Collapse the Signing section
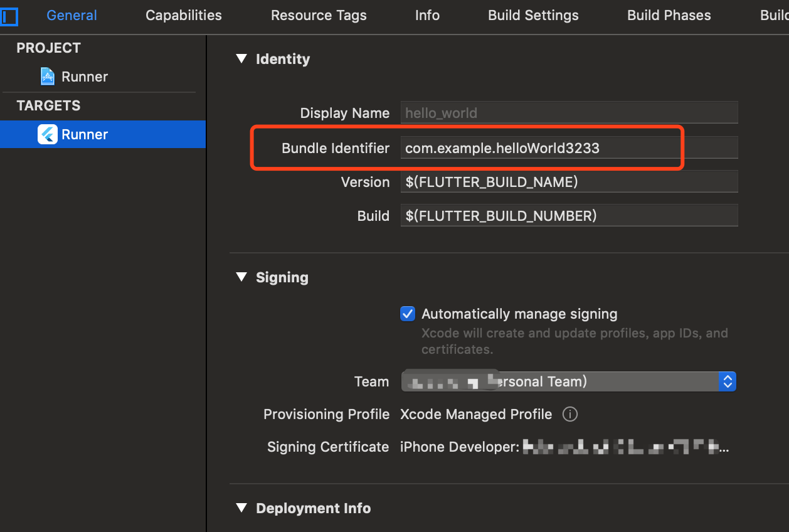 (241, 277)
